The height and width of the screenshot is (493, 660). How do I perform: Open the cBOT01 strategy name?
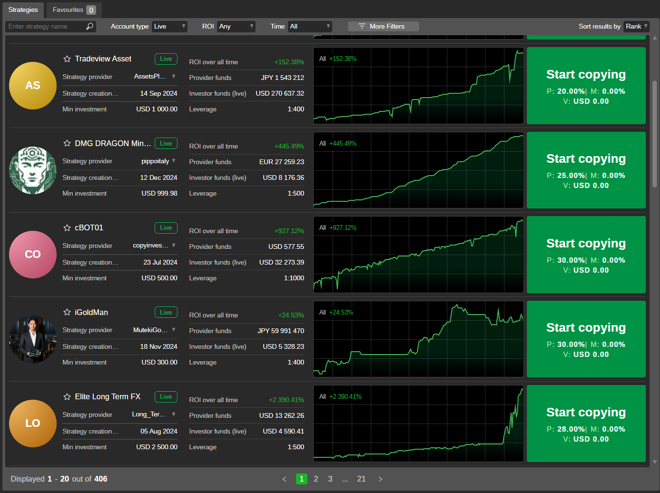89,228
